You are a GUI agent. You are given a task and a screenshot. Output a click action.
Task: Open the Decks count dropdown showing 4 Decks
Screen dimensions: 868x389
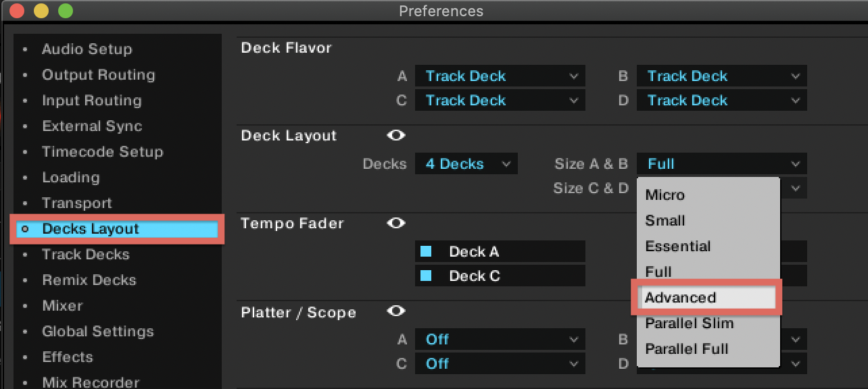pyautogui.click(x=466, y=164)
